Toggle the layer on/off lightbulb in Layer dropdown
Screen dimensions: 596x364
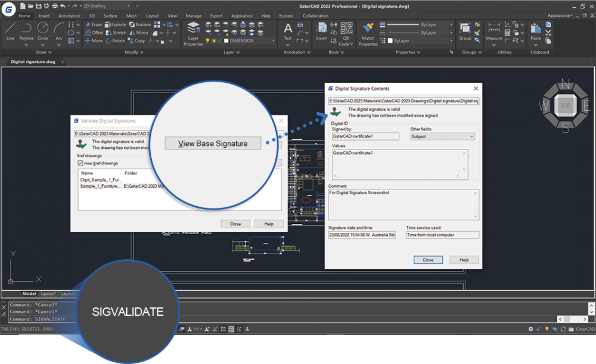pos(207,41)
